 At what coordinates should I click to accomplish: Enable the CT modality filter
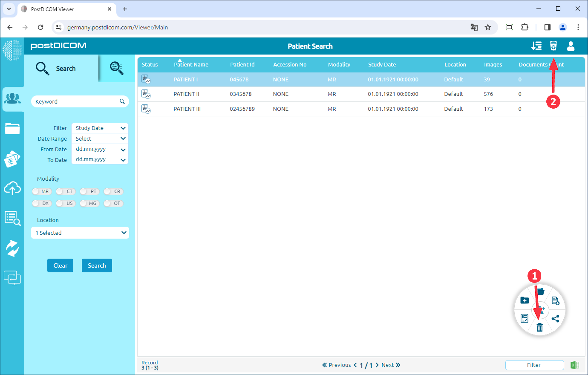click(66, 191)
